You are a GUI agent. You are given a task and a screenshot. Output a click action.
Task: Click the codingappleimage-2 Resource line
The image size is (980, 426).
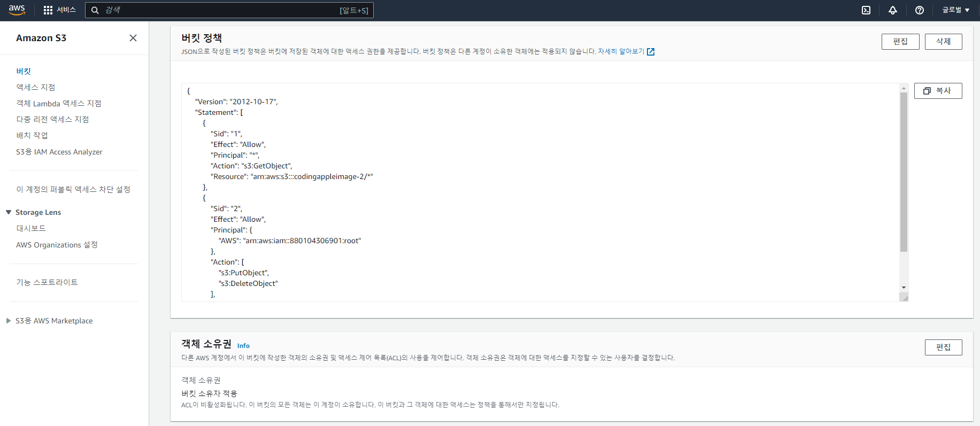(x=292, y=176)
